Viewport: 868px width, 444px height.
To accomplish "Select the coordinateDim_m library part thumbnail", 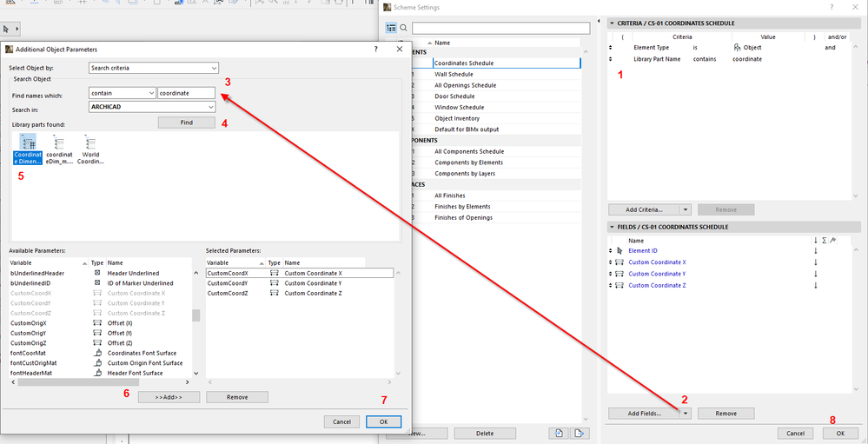I will click(x=59, y=149).
